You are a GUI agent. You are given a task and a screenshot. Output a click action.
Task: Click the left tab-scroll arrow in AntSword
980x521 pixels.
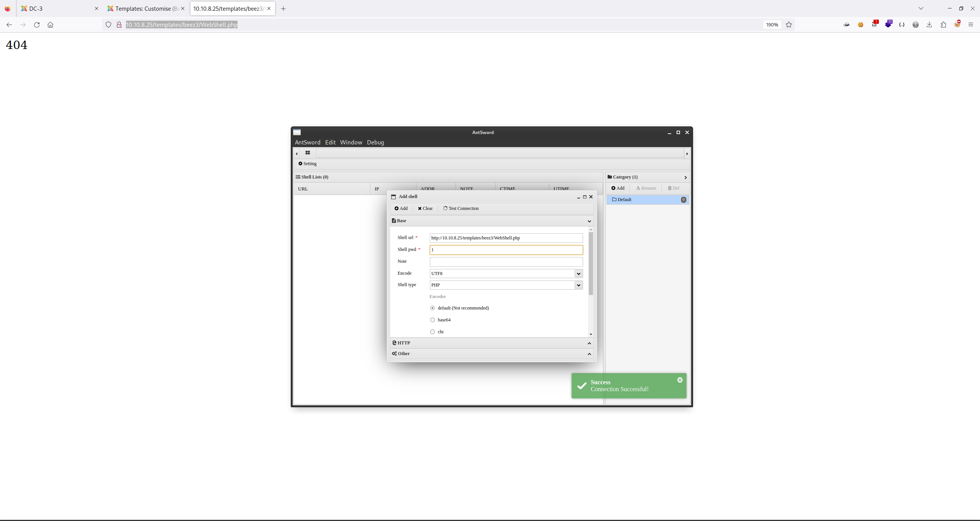[297, 153]
